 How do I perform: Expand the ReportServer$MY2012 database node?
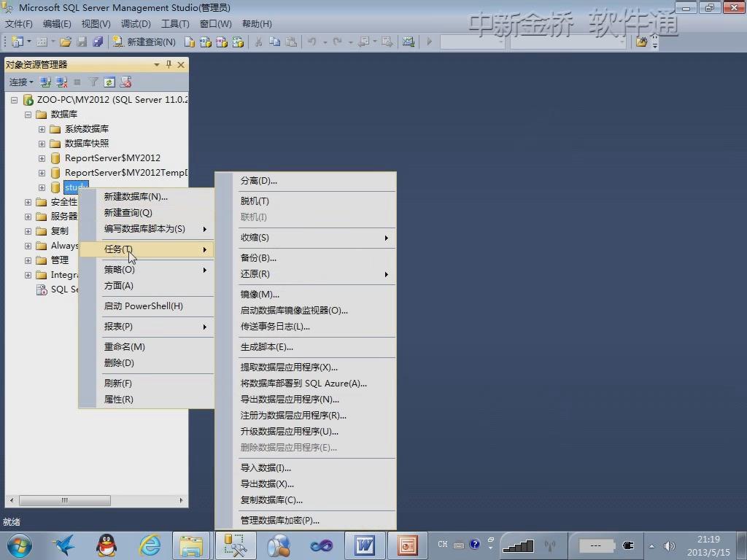pos(42,158)
